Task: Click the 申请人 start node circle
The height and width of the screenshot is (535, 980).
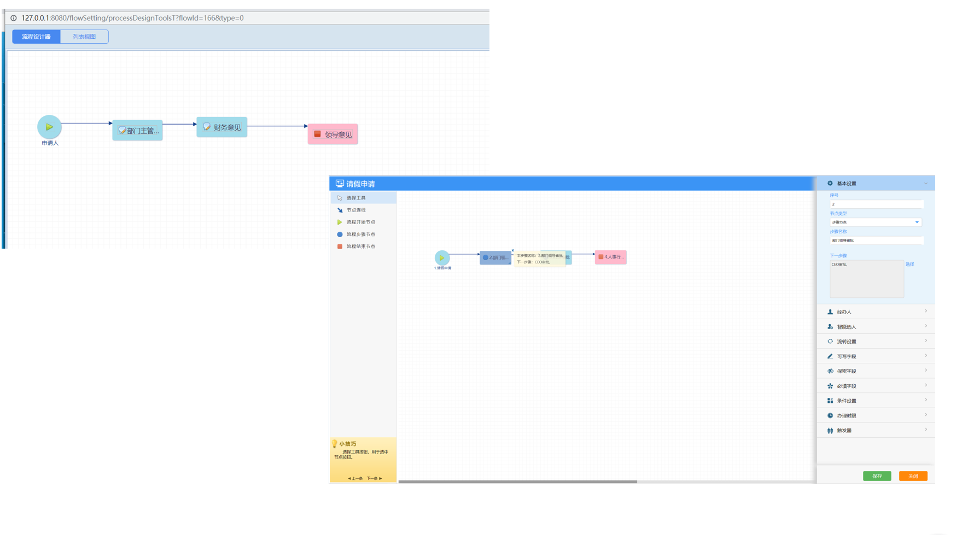Action: (49, 127)
